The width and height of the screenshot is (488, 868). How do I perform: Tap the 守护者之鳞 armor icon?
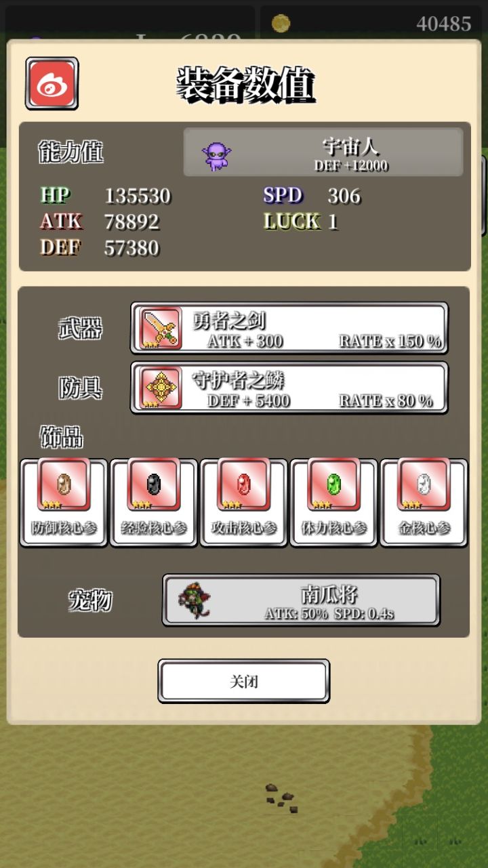tap(161, 388)
